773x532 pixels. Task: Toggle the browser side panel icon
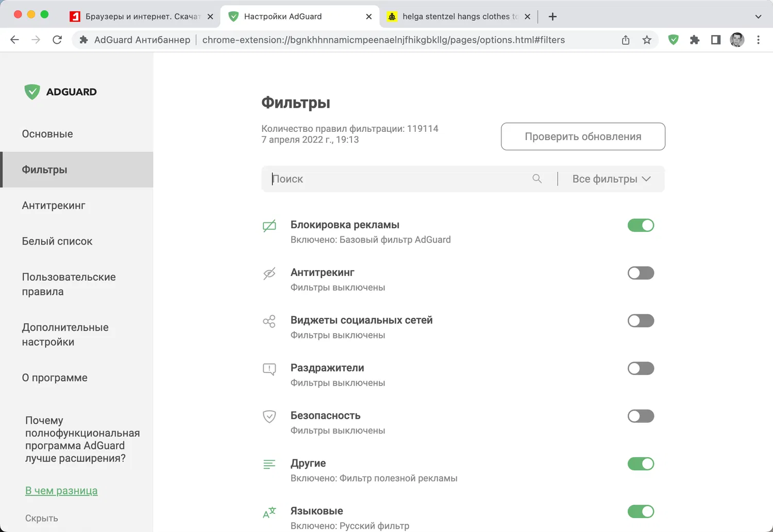[716, 40]
